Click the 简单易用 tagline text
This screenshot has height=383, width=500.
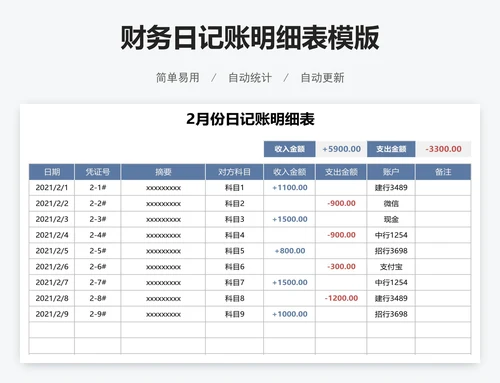[178, 78]
